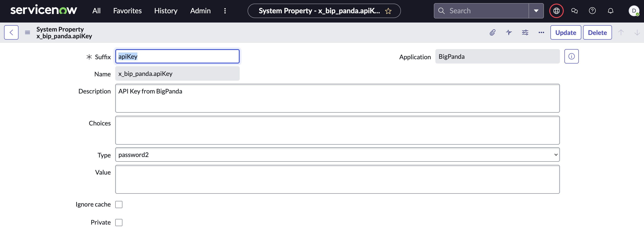644x232 pixels.
Task: Click the Delete button
Action: (x=597, y=32)
